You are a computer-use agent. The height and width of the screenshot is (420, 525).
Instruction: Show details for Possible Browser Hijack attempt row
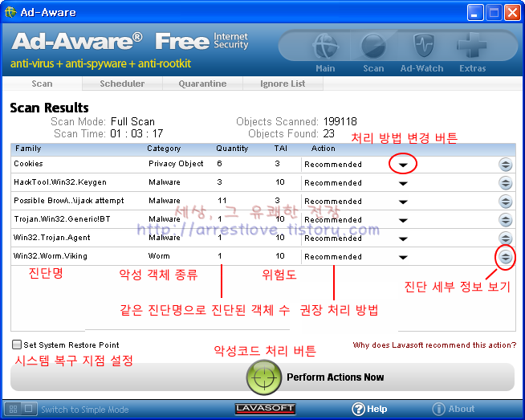pos(505,202)
